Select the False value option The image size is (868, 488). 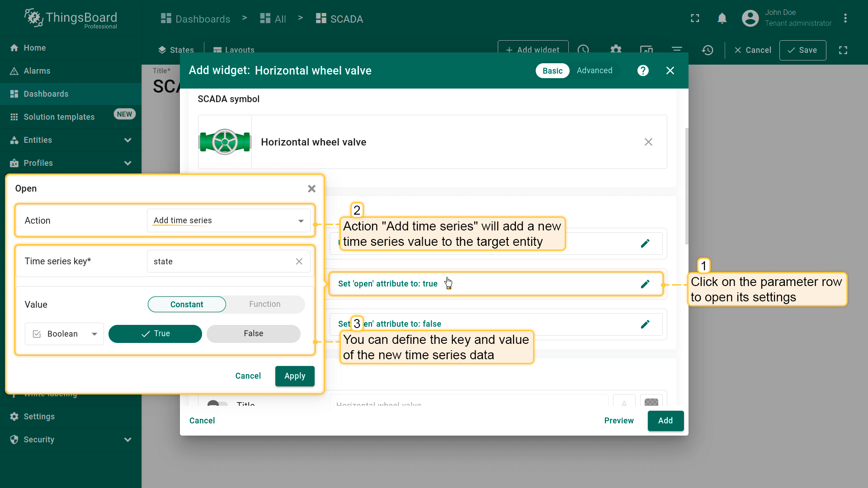[x=253, y=333]
